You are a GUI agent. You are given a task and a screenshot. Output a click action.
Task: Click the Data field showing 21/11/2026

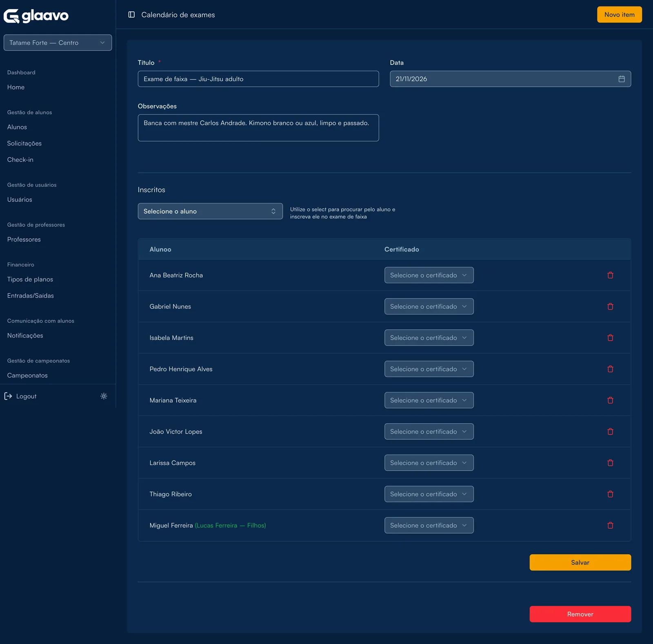click(x=511, y=79)
